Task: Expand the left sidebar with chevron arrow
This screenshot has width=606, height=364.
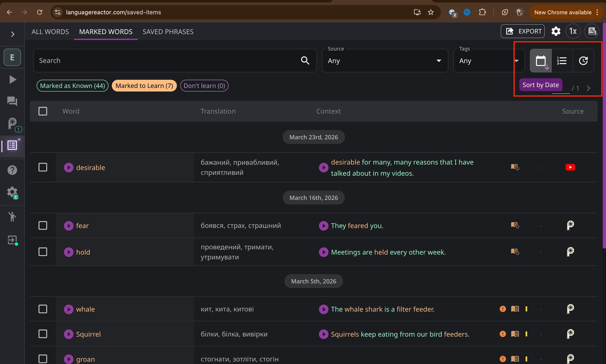Action: 13,34
